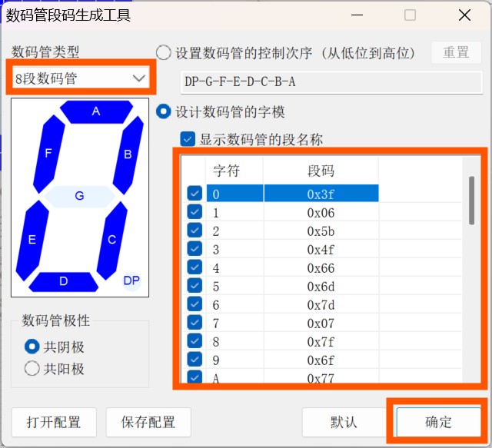Open the 8段数码管 type dropdown
492x448 pixels.
click(x=81, y=78)
